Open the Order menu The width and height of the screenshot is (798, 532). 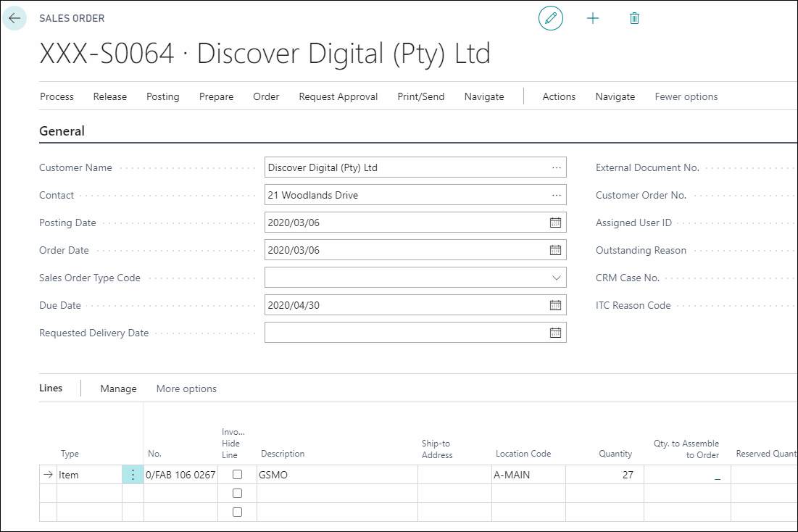pos(266,96)
